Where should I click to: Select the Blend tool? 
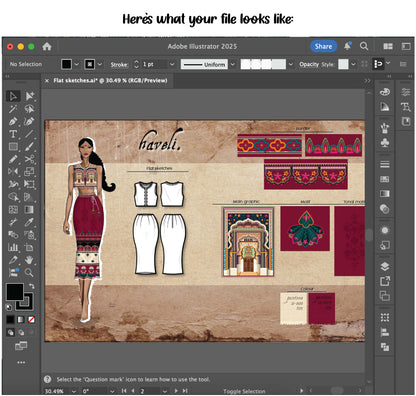coord(13,235)
